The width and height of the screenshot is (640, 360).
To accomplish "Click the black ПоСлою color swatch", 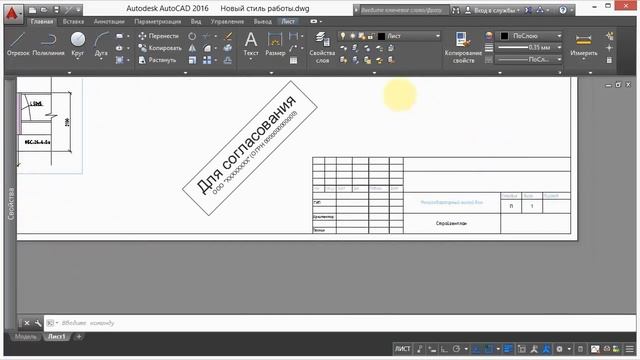I will point(504,36).
